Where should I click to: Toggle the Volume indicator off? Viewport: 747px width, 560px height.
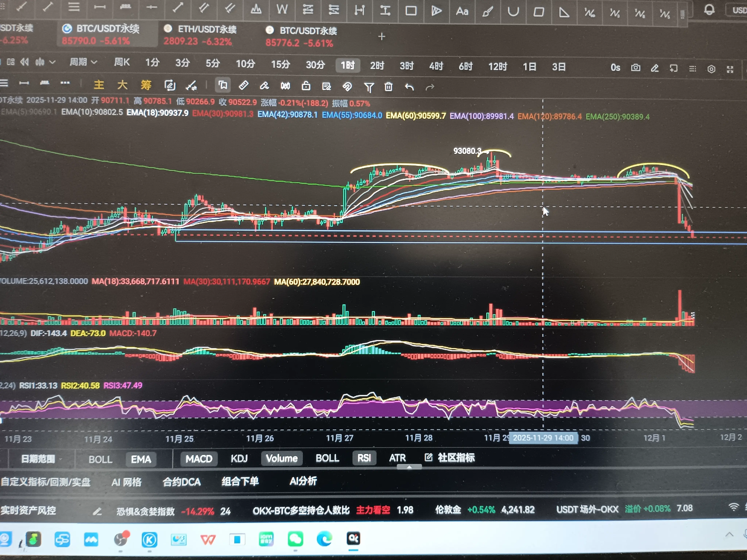click(x=282, y=458)
